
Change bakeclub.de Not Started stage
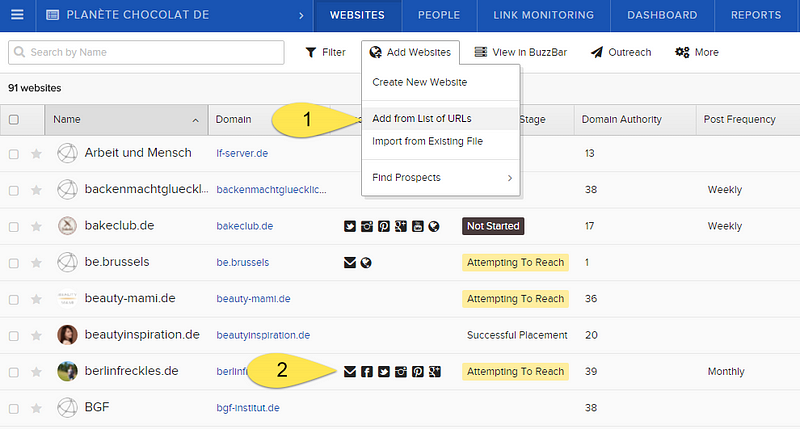493,226
